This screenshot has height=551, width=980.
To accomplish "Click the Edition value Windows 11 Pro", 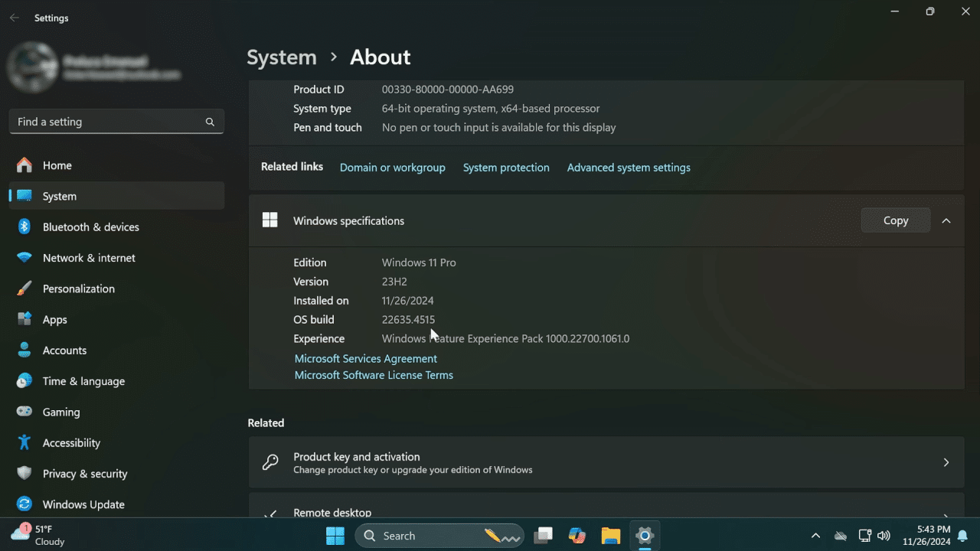I will 419,262.
